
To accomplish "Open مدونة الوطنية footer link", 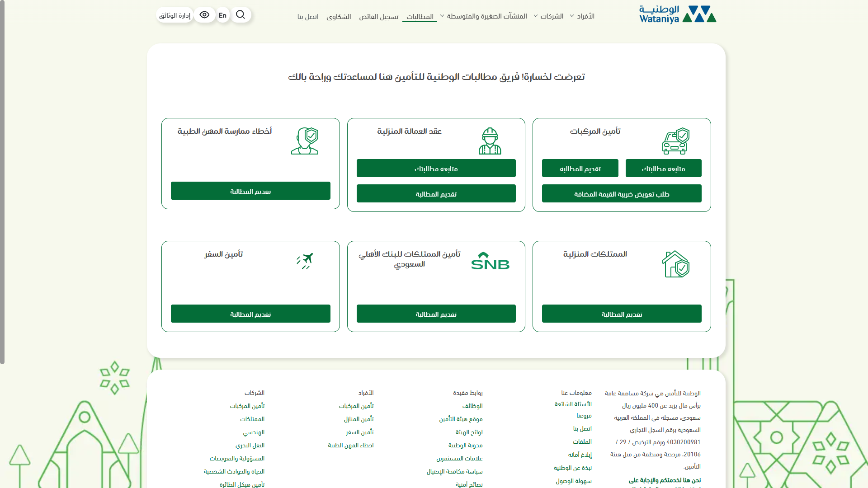I will tap(466, 445).
